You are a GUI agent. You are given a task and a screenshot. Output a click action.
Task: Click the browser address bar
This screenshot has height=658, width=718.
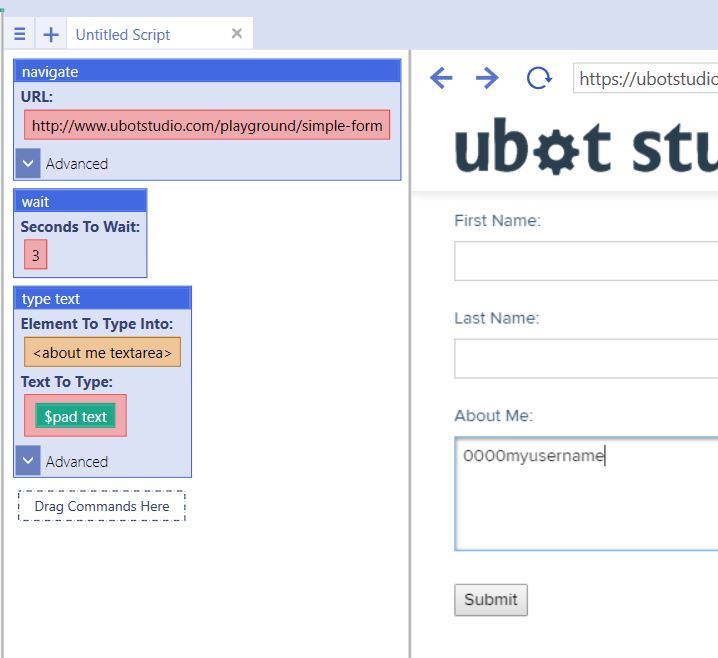click(x=645, y=78)
